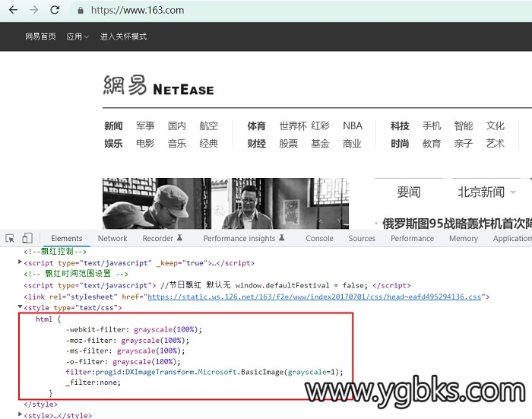Select the -o-filter grayscale line
The height and width of the screenshot is (419, 532).
pyautogui.click(x=123, y=362)
